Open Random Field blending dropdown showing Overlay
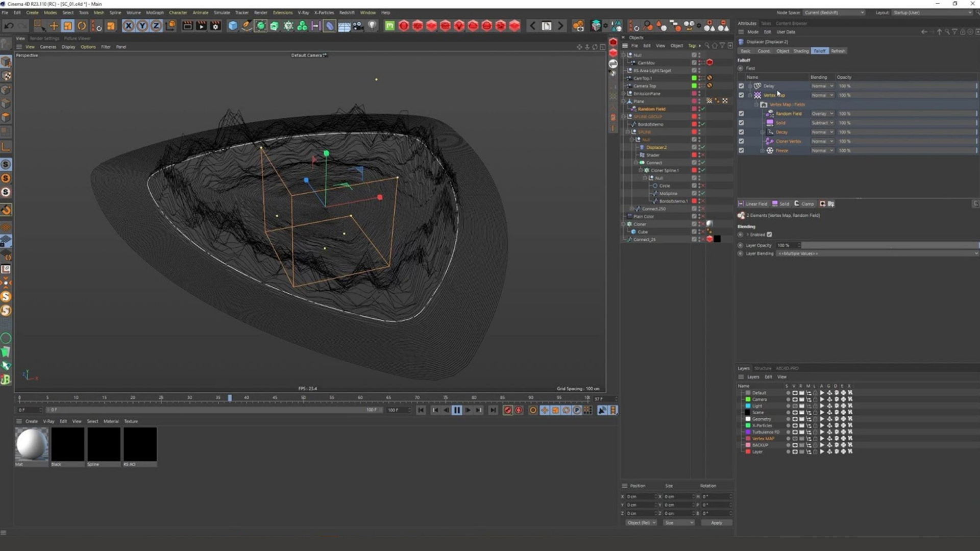Viewport: 980px width, 551px height. [x=822, y=114]
